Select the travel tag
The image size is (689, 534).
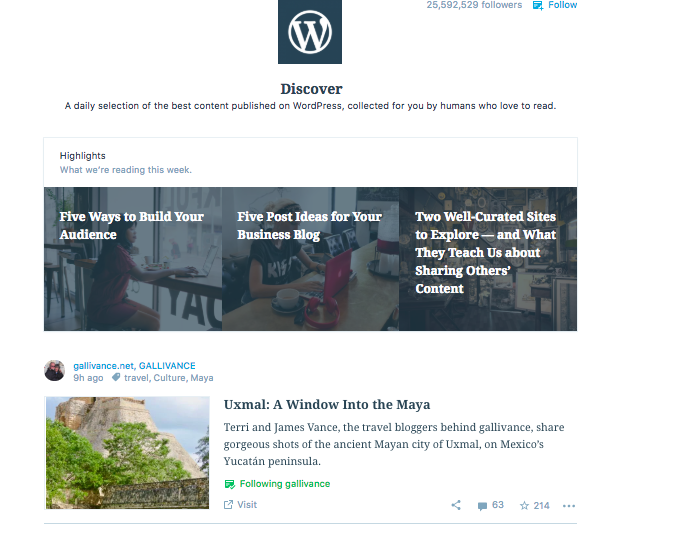[135, 379]
